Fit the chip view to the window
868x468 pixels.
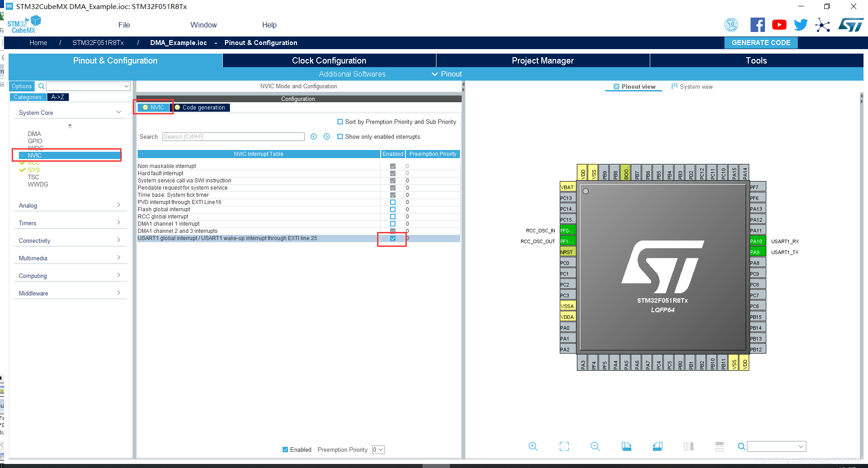564,446
